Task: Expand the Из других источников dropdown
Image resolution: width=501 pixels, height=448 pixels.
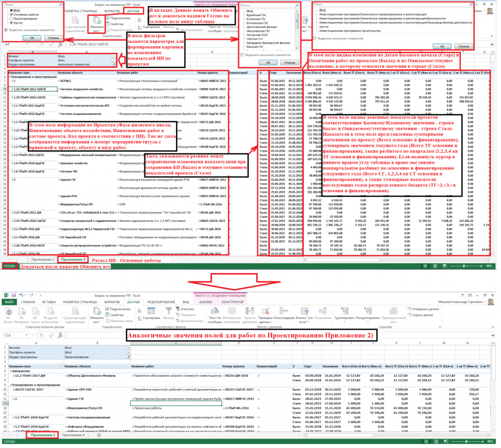Action: point(51,315)
